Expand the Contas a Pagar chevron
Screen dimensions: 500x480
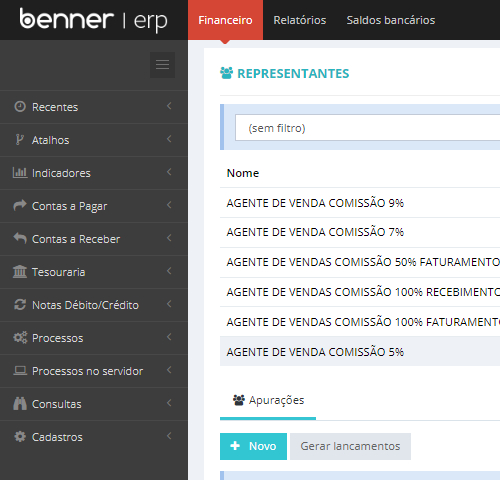coord(169,205)
